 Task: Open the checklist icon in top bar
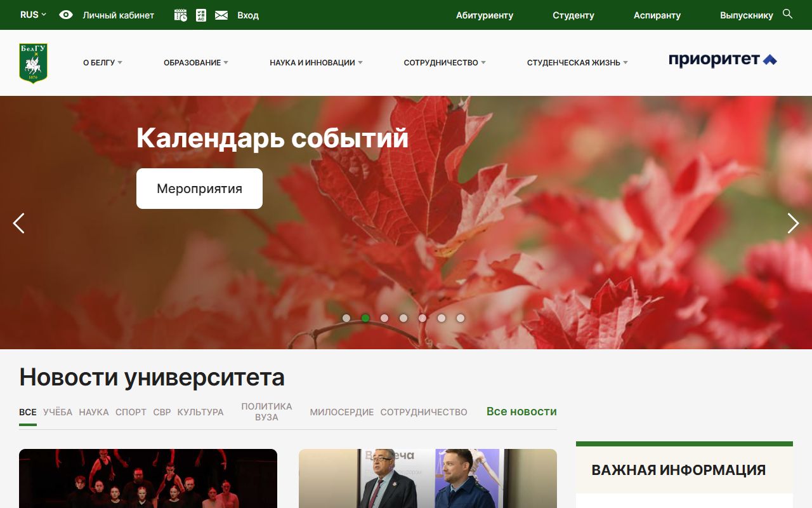tap(201, 15)
